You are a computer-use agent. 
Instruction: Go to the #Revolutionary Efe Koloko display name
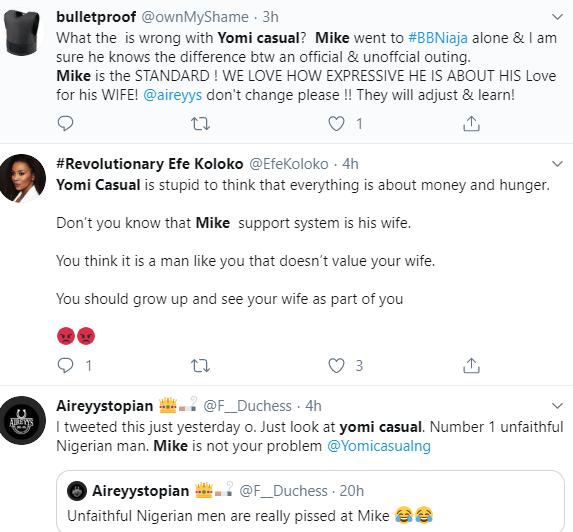click(149, 164)
